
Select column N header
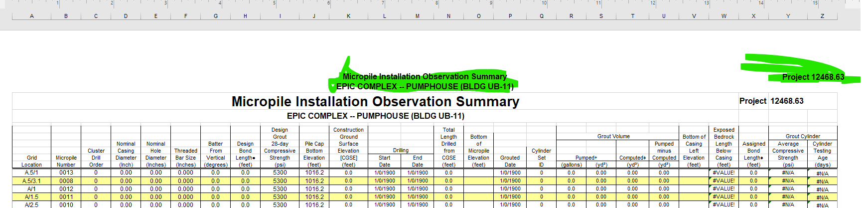point(448,16)
